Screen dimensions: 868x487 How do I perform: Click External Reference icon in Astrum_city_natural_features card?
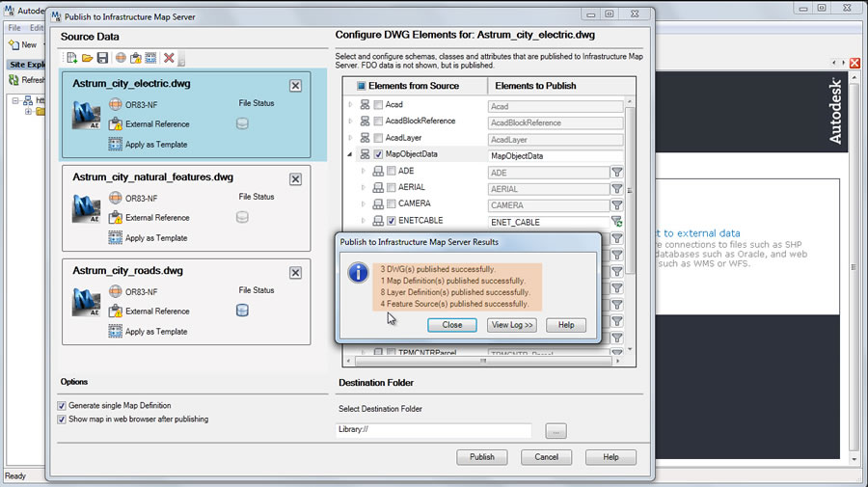pyautogui.click(x=115, y=218)
